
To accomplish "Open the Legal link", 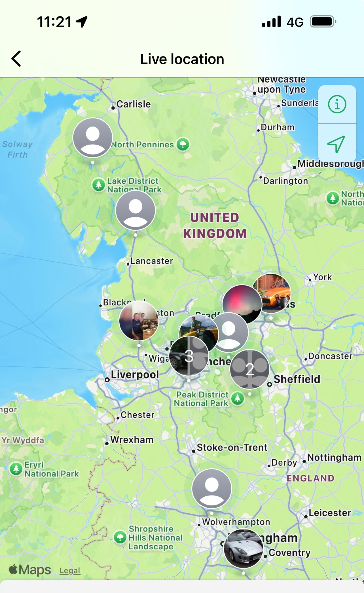I will pos(70,571).
